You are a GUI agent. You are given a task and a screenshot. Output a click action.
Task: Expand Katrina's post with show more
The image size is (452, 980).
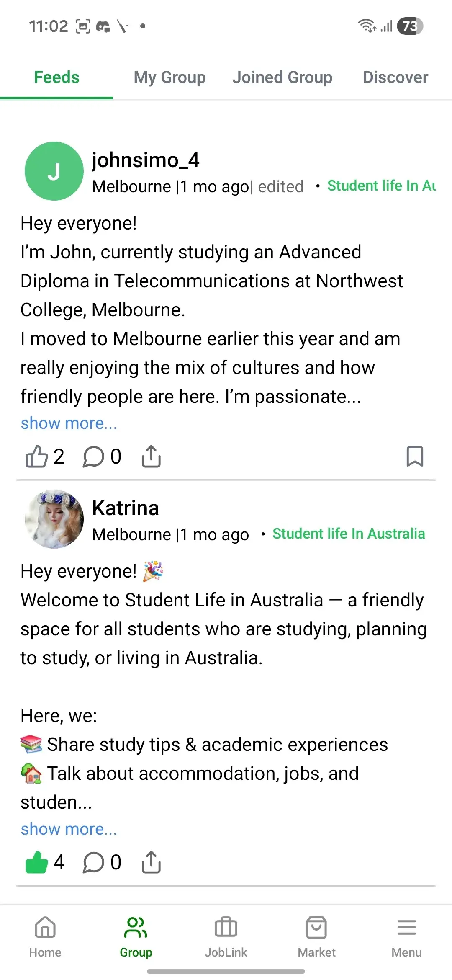pyautogui.click(x=69, y=829)
